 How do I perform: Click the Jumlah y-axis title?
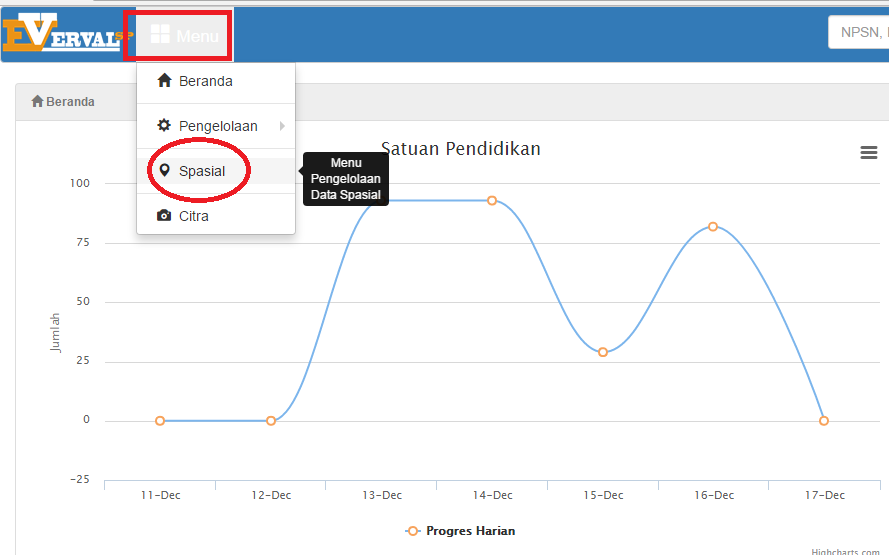[x=55, y=333]
